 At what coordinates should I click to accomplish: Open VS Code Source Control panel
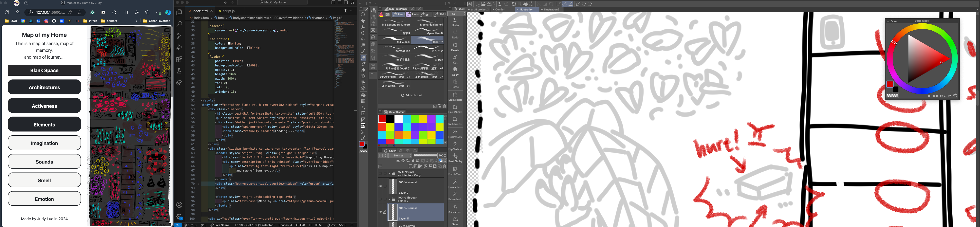(x=179, y=36)
